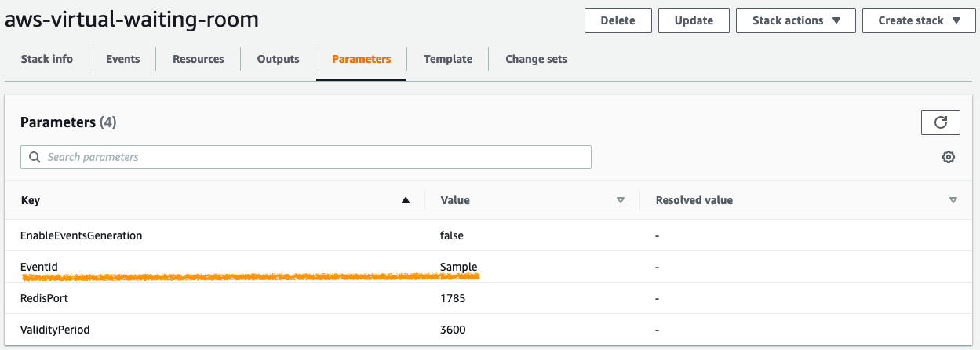Click the aws-virtual-waiting-room stack title
The image size is (980, 350).
pyautogui.click(x=132, y=20)
